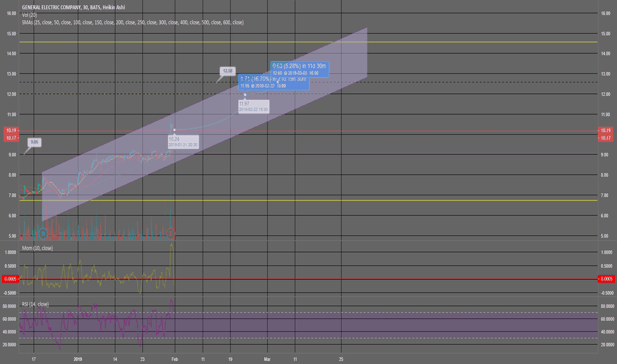Click the red 0.0005 momentum label at right

[x=606, y=279]
